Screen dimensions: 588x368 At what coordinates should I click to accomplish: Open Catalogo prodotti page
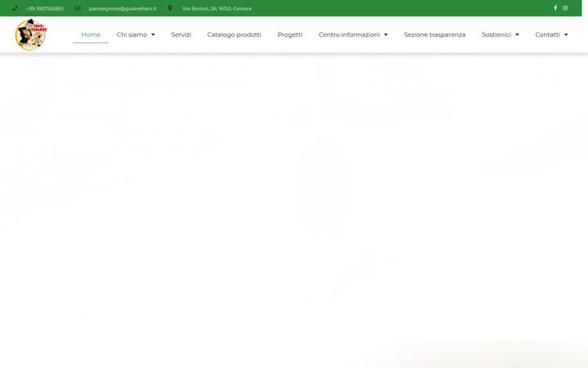[x=234, y=34]
